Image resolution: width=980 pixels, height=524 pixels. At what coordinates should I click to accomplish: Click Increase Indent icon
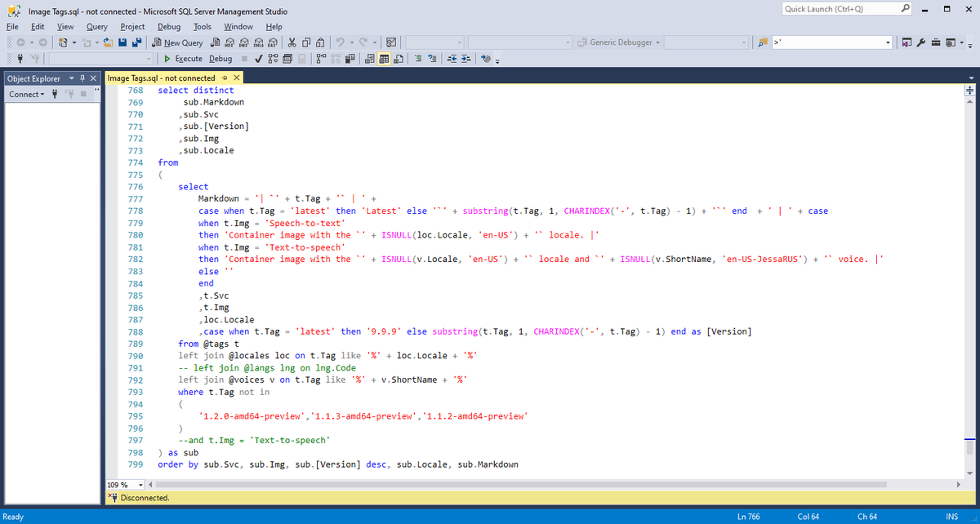point(465,59)
